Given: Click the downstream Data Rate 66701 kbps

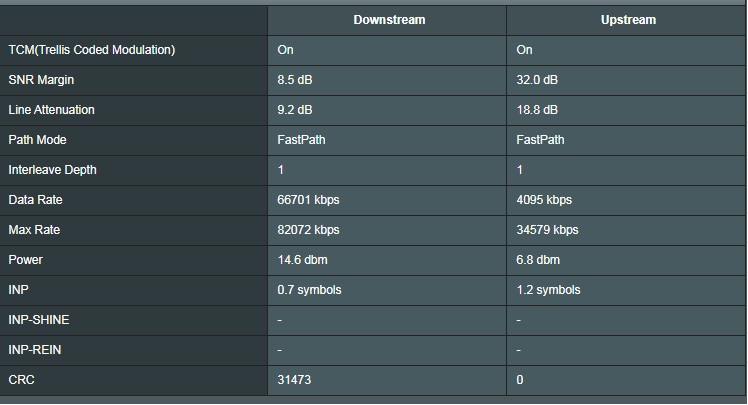Looking at the screenshot, I should click(308, 200).
